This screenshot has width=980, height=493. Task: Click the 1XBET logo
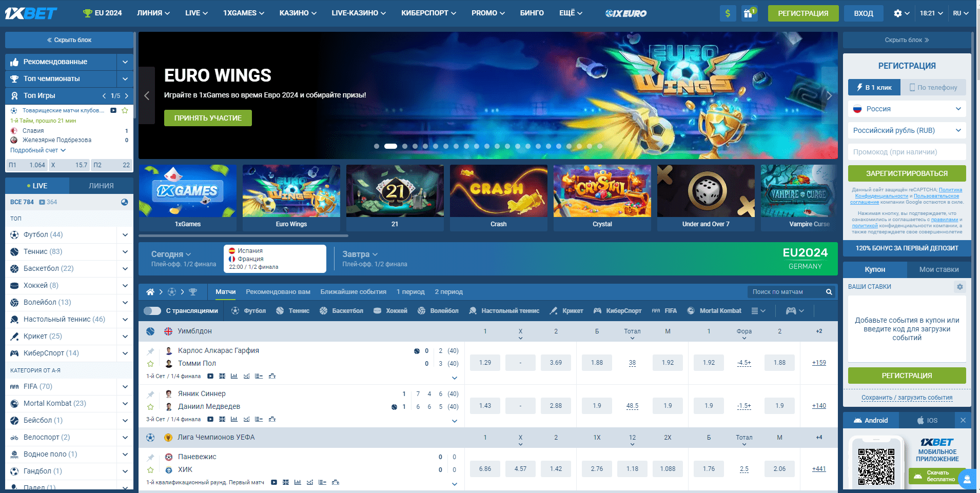click(x=31, y=13)
